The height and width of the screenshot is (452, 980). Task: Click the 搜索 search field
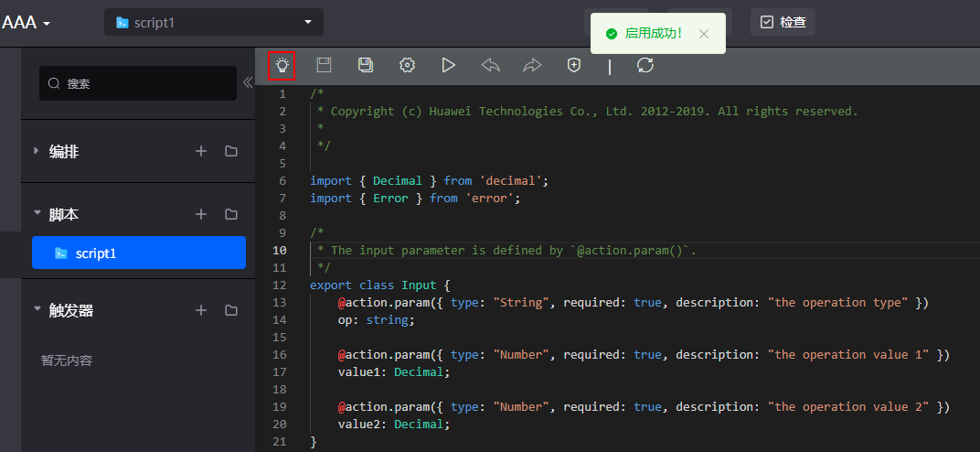click(x=138, y=83)
